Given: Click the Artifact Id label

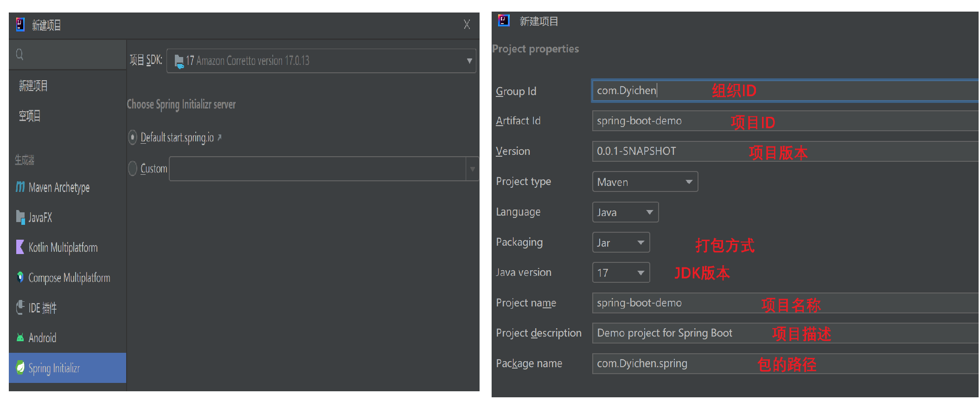Looking at the screenshot, I should (518, 121).
